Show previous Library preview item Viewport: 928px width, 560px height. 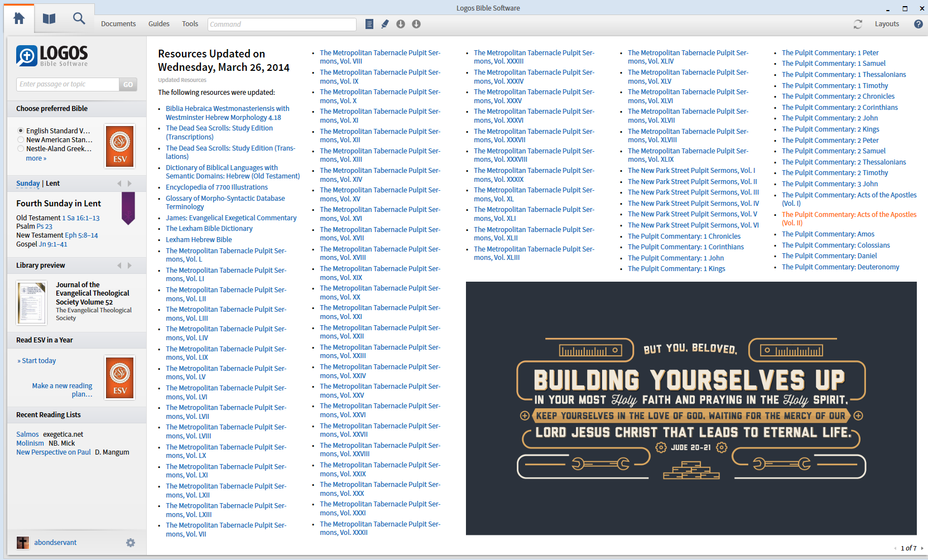tap(119, 265)
